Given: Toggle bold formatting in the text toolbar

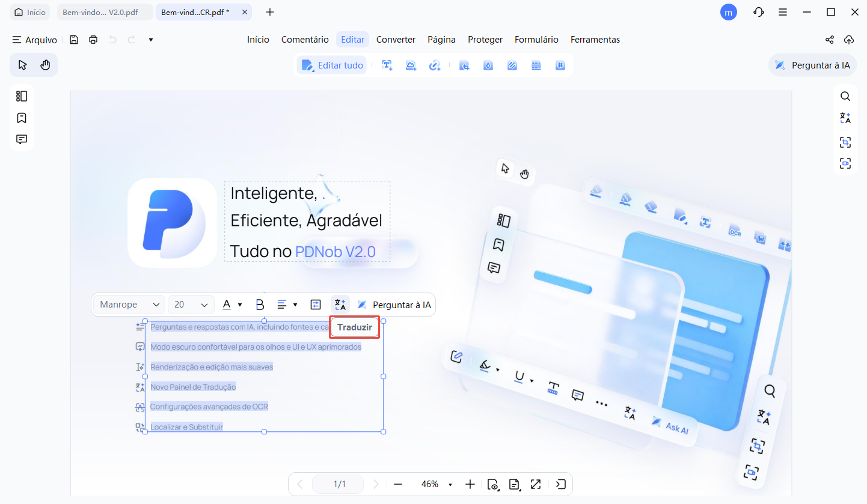Looking at the screenshot, I should [x=259, y=305].
